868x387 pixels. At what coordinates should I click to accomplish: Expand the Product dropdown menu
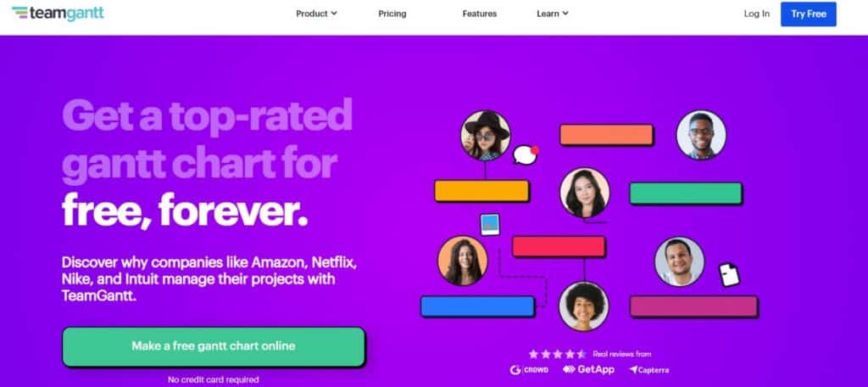317,14
